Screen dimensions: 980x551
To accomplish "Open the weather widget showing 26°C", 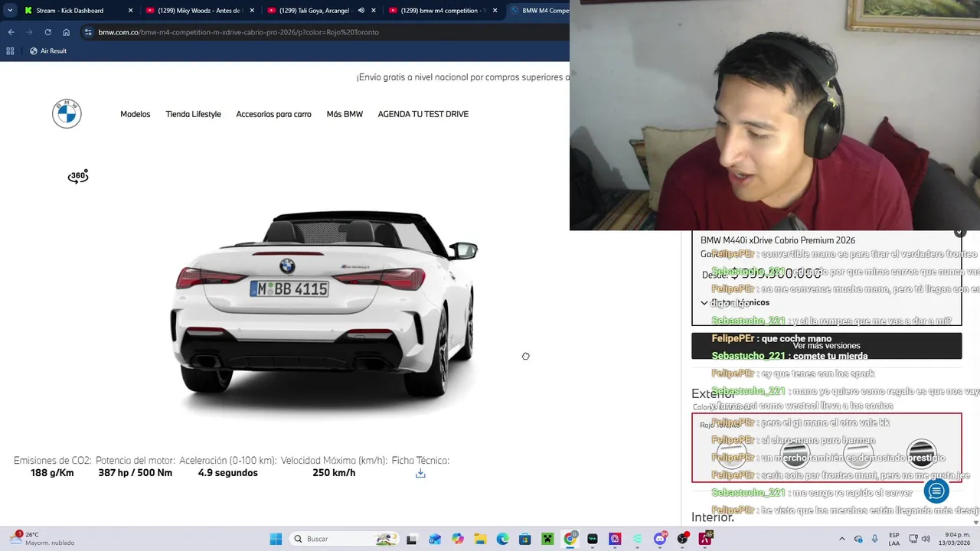I will [x=43, y=539].
